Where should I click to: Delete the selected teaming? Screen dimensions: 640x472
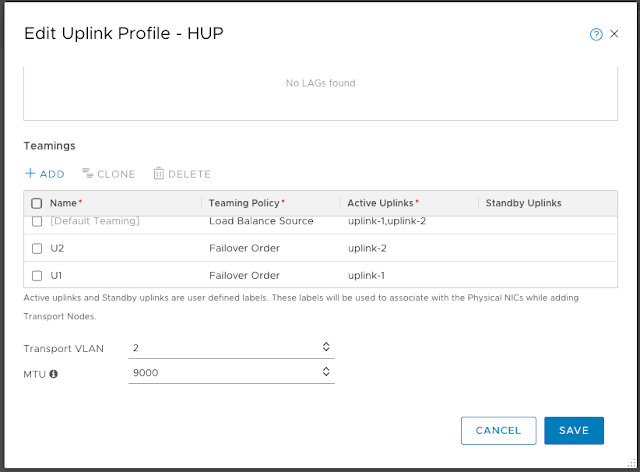(182, 174)
